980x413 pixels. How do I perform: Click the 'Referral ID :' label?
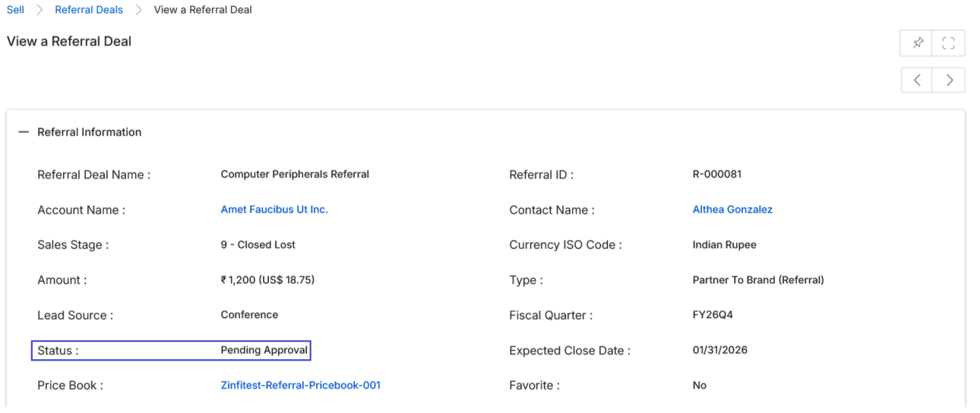click(542, 175)
